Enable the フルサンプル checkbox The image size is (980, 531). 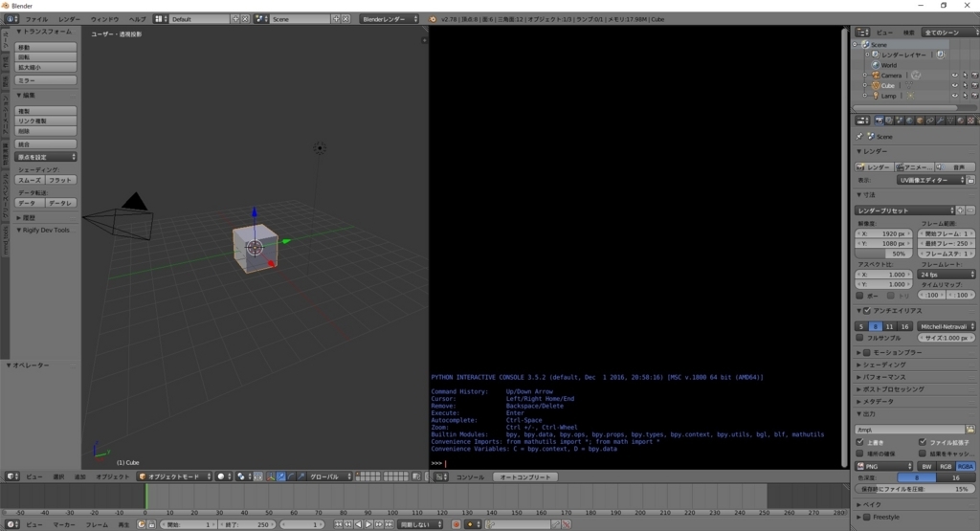click(860, 338)
